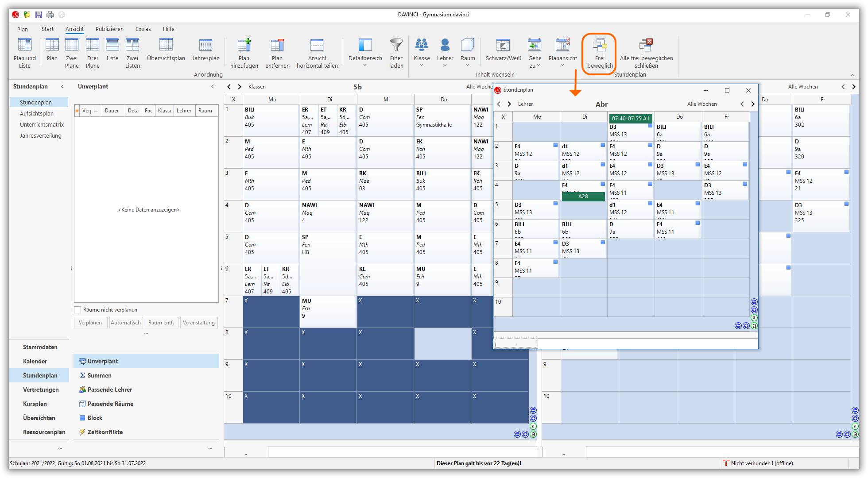868x478 pixels.
Task: Open the Übersichtsplan layout icon
Action: point(166,45)
